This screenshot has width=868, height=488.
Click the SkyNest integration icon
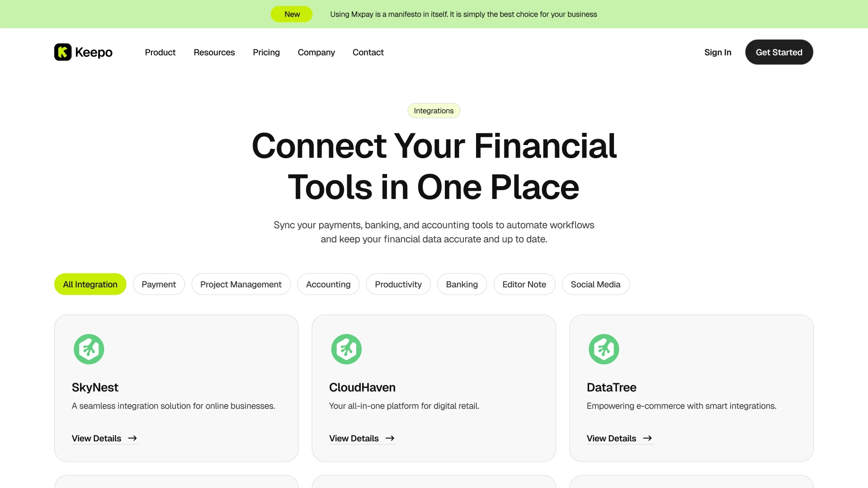click(89, 349)
